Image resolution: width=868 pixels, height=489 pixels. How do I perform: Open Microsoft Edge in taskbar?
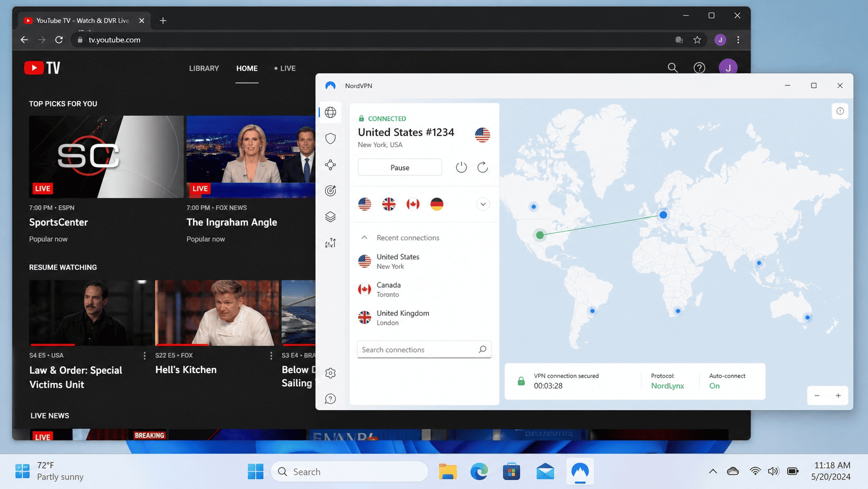(479, 471)
